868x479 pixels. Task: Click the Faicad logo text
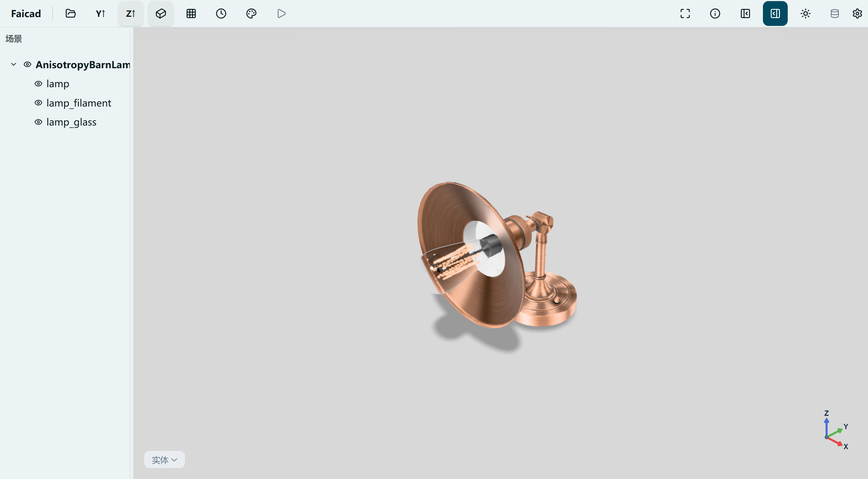[26, 13]
